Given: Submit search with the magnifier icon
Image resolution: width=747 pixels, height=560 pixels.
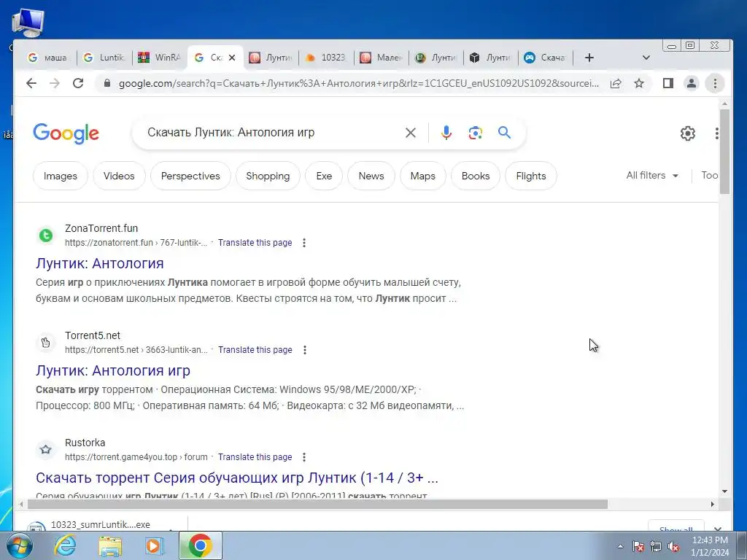Looking at the screenshot, I should click(x=505, y=133).
